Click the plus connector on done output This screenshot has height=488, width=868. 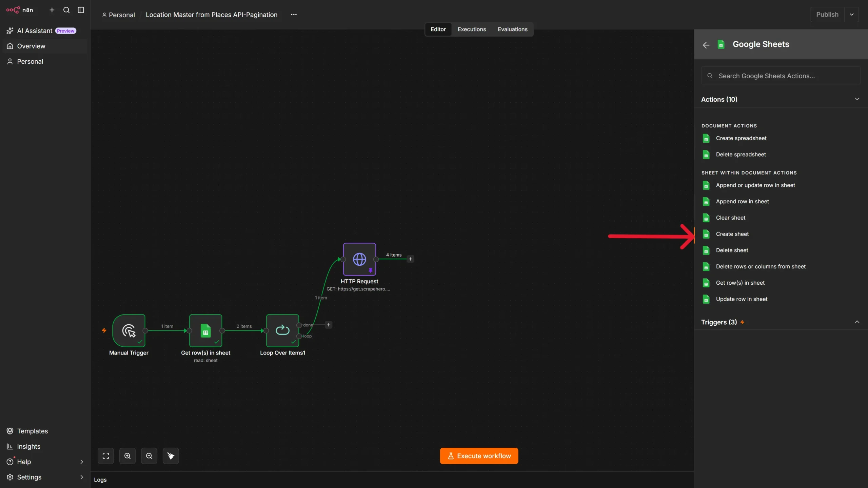tap(329, 325)
